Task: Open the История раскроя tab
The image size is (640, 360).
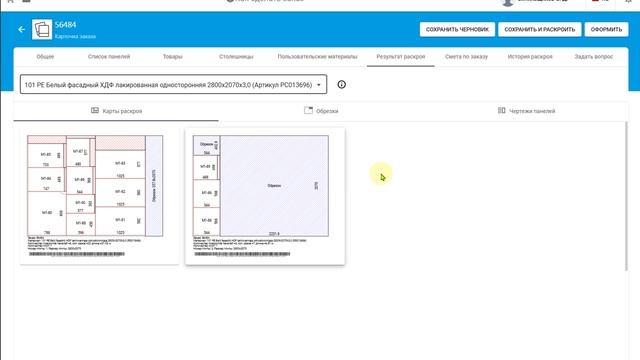Action: pyautogui.click(x=530, y=57)
